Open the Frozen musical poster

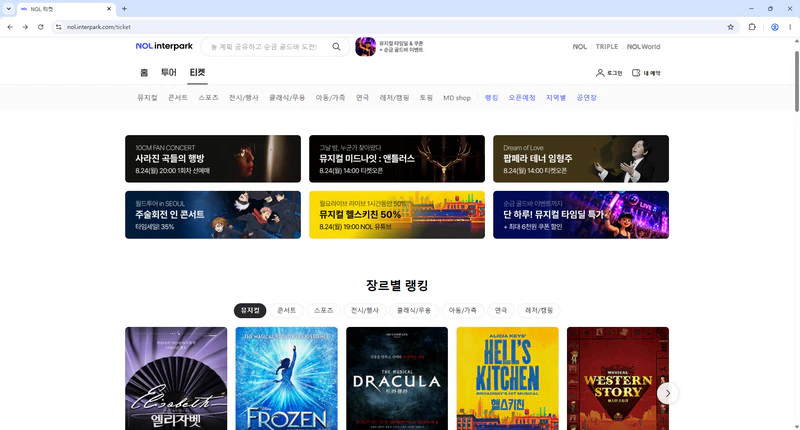(287, 378)
